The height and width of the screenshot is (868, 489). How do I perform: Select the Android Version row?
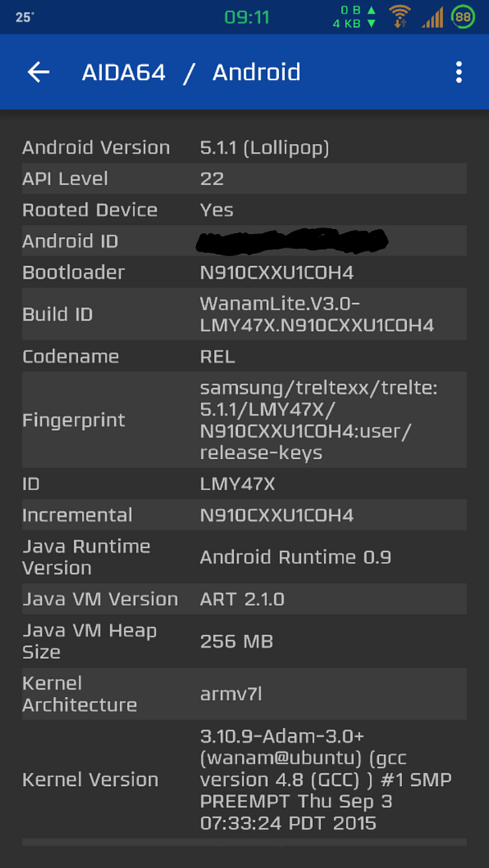[244, 148]
